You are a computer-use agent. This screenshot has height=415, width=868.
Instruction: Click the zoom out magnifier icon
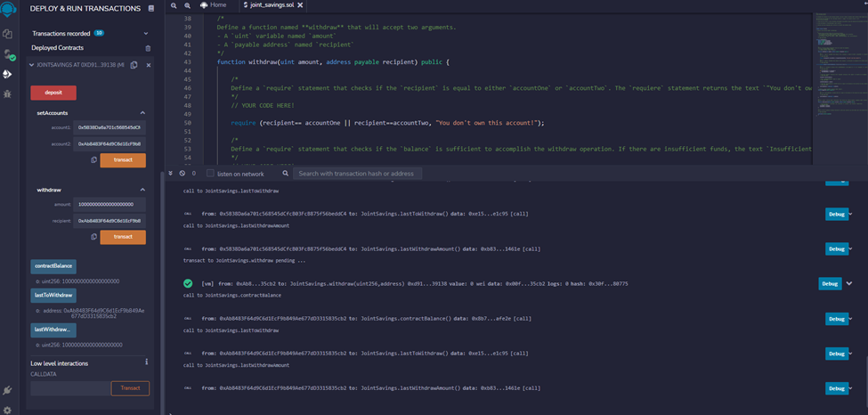click(x=174, y=5)
